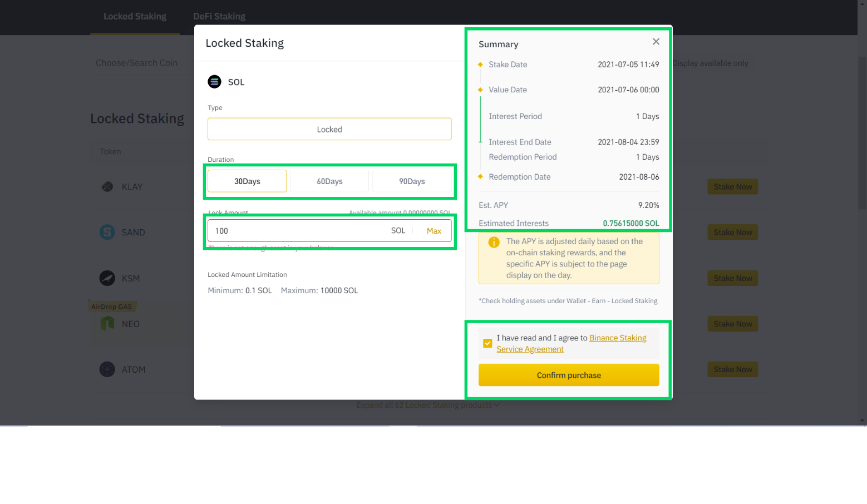Switch to the Locked Staking tab
Viewport: 867px width, 504px height.
pos(135,17)
